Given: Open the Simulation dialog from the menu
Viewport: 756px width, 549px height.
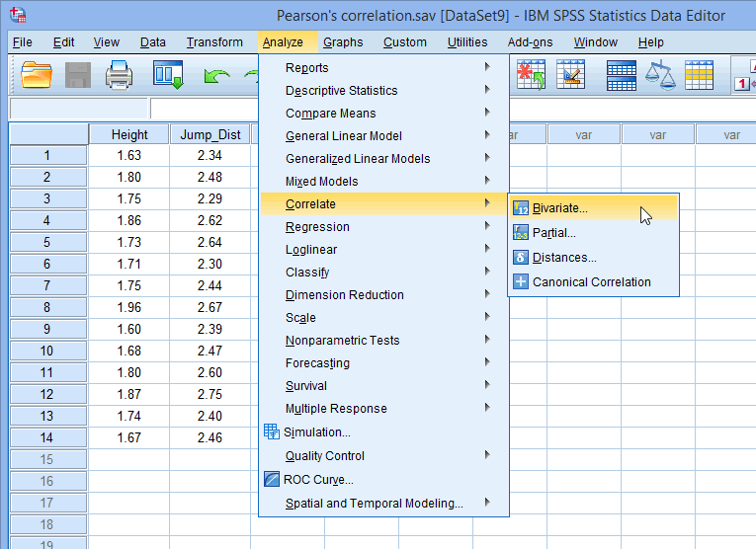Looking at the screenshot, I should point(316,431).
